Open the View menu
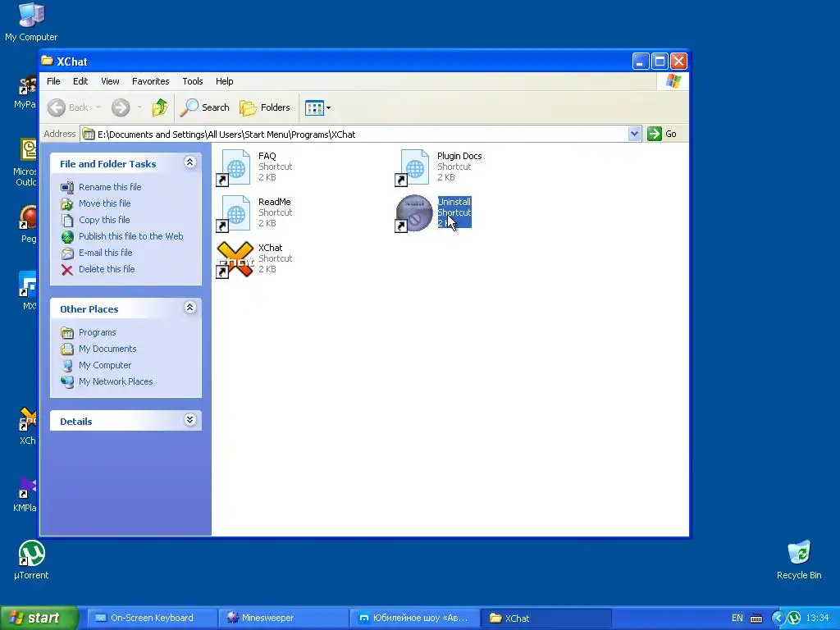Image resolution: width=840 pixels, height=630 pixels. pyautogui.click(x=110, y=81)
